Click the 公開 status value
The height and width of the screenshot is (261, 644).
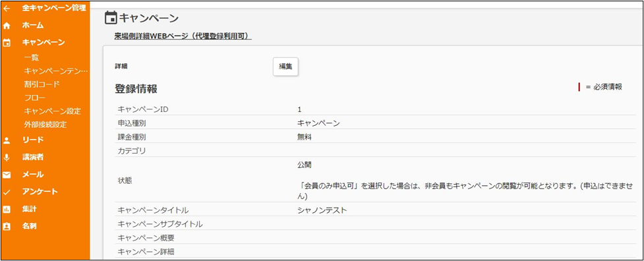click(305, 165)
